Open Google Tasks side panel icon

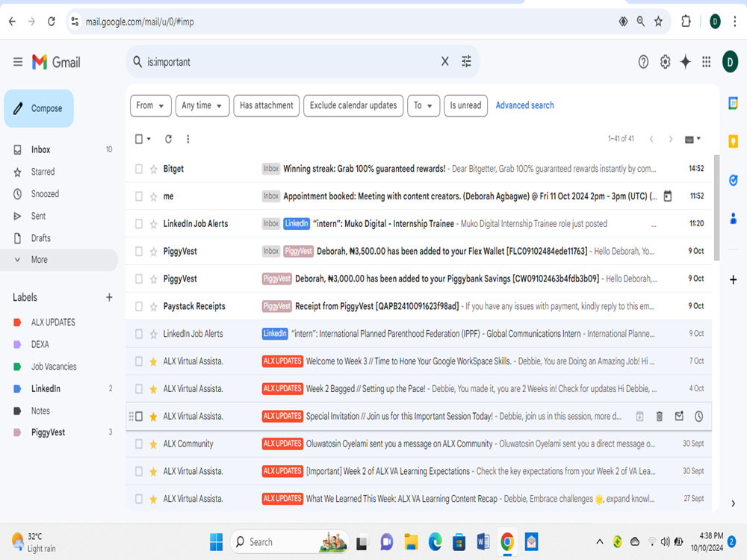pyautogui.click(x=734, y=180)
